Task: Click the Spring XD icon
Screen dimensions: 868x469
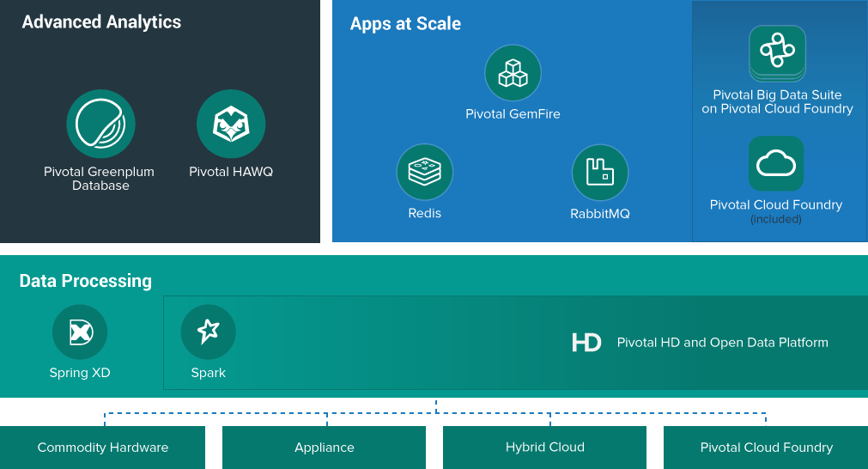Action: [x=80, y=332]
